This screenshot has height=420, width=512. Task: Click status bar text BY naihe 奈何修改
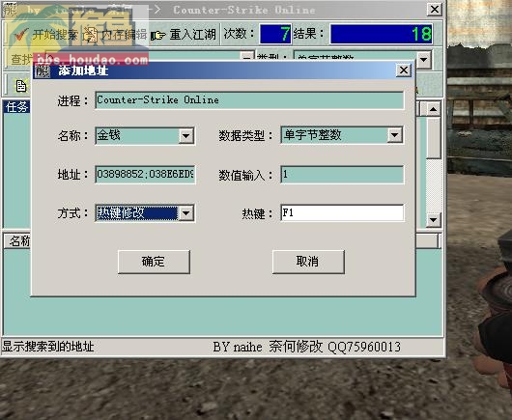[x=268, y=347]
